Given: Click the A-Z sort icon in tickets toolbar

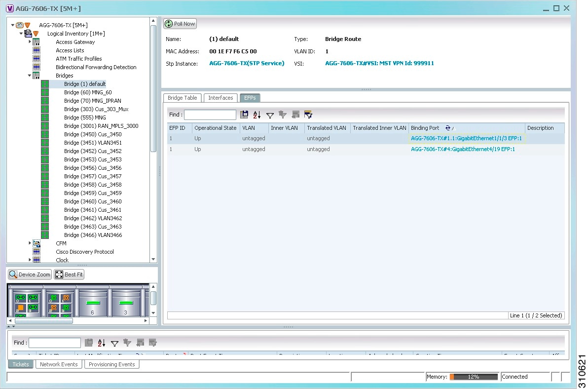Looking at the screenshot, I should coord(102,343).
